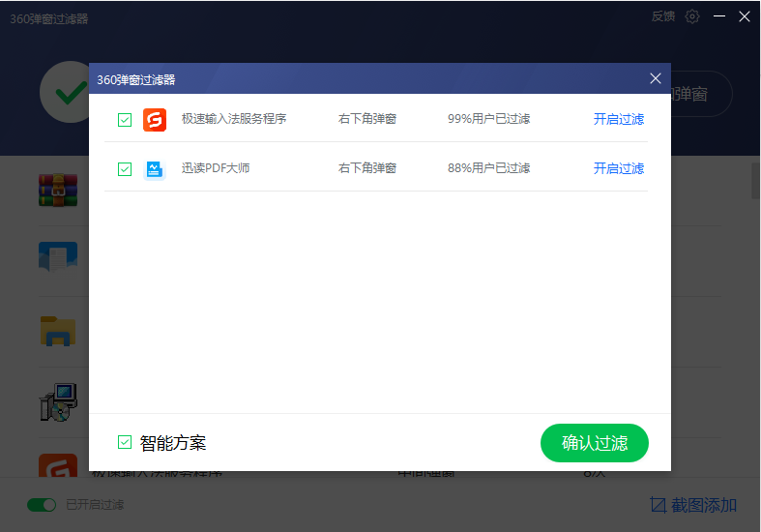Click the orange 极速输入法 app icon
761x532 pixels.
pos(155,120)
